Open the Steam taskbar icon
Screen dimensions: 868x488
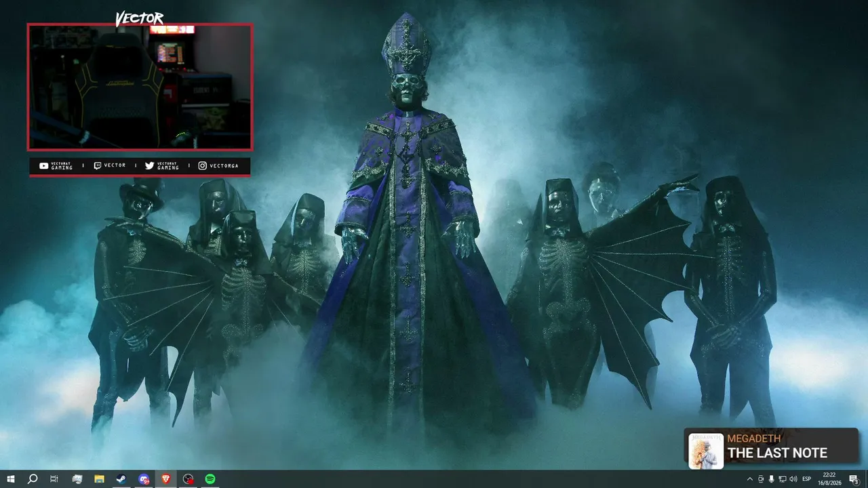click(121, 479)
